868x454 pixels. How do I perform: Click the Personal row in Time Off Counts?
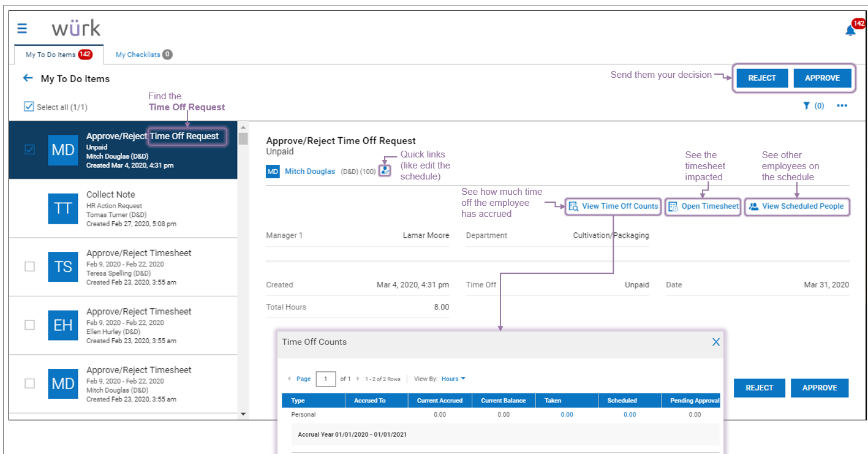pyautogui.click(x=500, y=415)
